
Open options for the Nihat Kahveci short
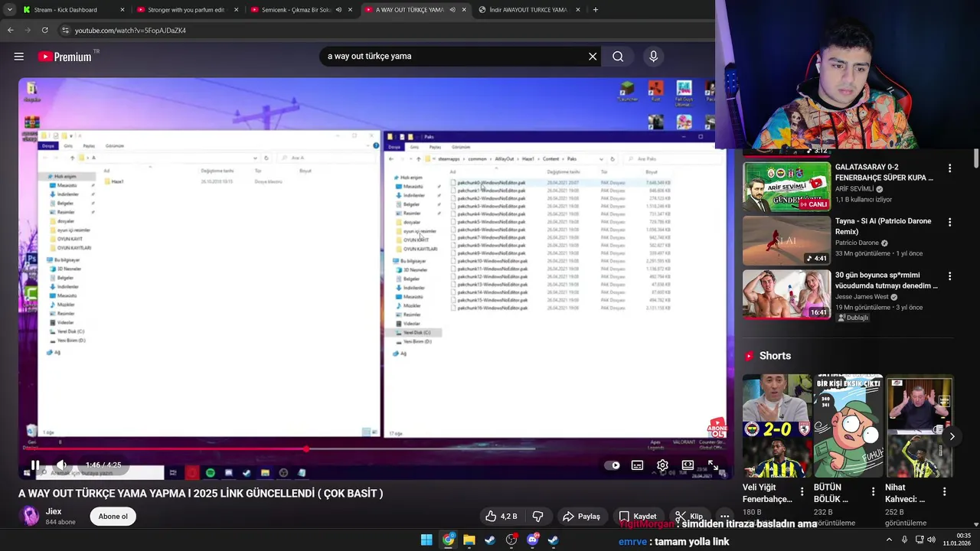(945, 492)
